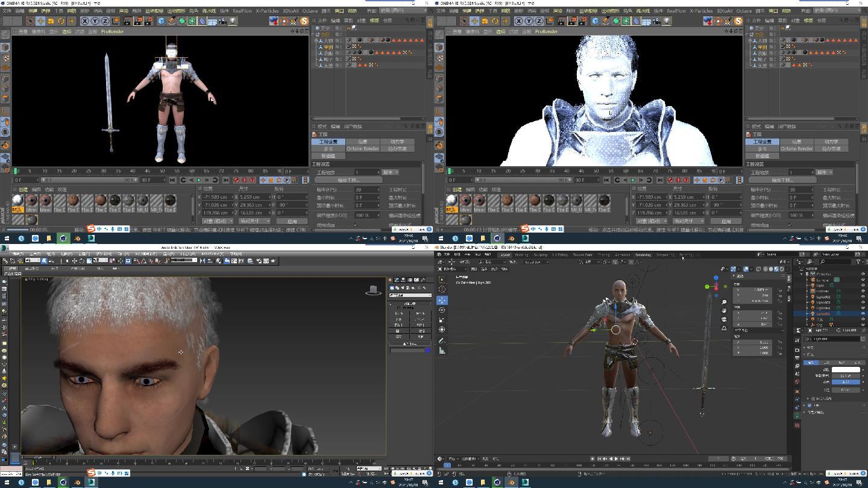Click the Camera object icon in top-left Cinema 4D
Screen dimensions: 868x488
pos(222,21)
